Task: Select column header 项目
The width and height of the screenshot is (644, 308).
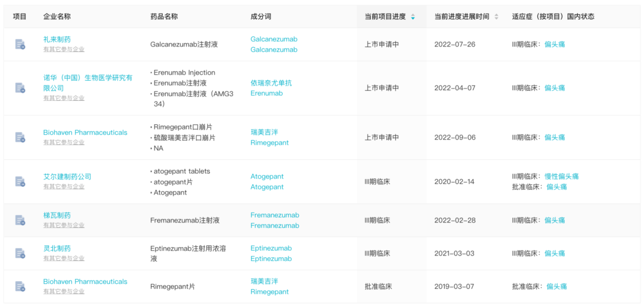Action: (20, 17)
